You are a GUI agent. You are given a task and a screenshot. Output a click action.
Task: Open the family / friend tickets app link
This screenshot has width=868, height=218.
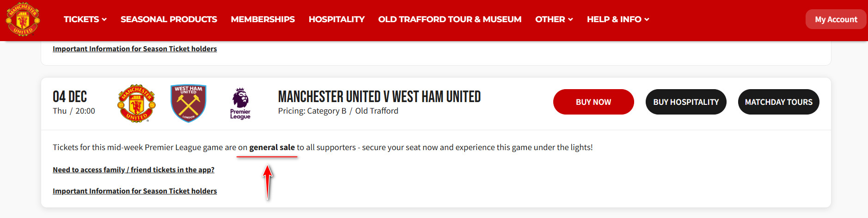[134, 170]
